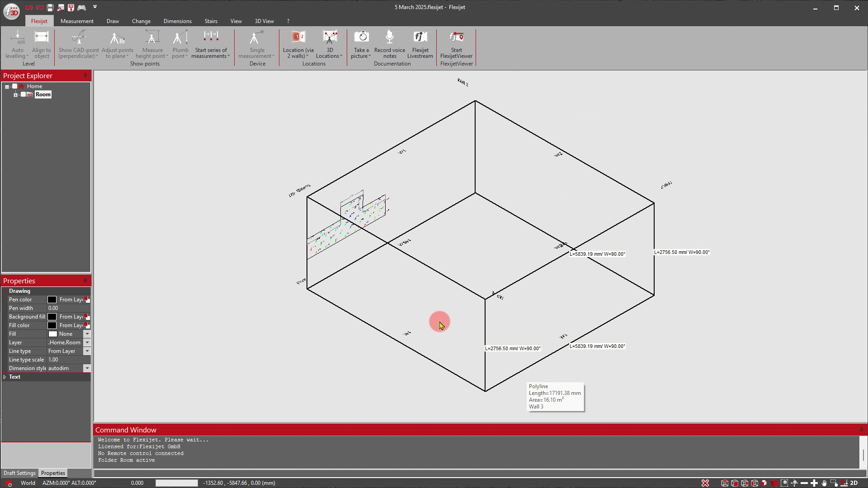Expand the Text properties section
The width and height of the screenshot is (868, 488).
click(x=5, y=377)
